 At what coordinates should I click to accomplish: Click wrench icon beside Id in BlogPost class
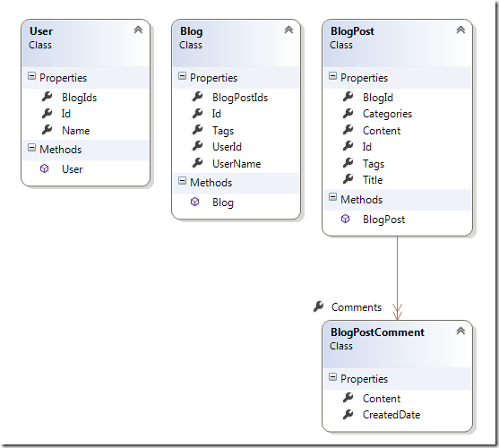[348, 146]
